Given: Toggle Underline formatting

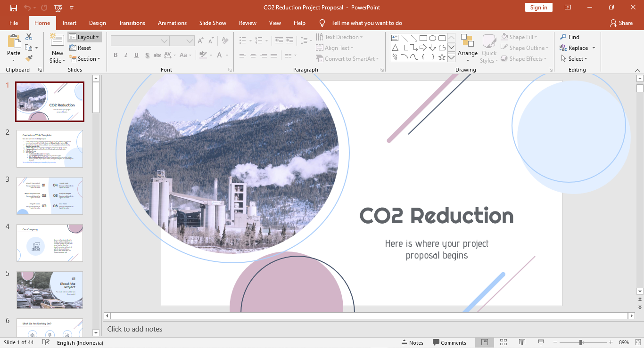Looking at the screenshot, I should (136, 55).
